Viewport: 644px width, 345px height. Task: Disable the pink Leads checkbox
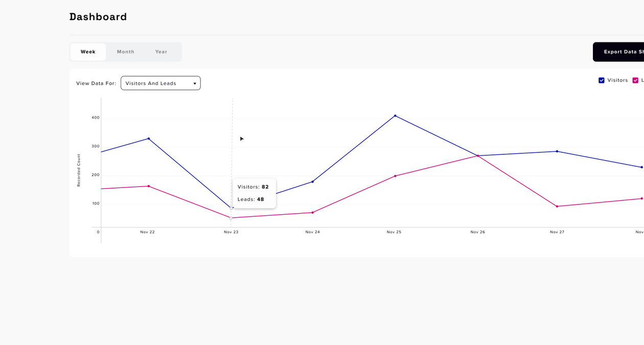pyautogui.click(x=635, y=80)
